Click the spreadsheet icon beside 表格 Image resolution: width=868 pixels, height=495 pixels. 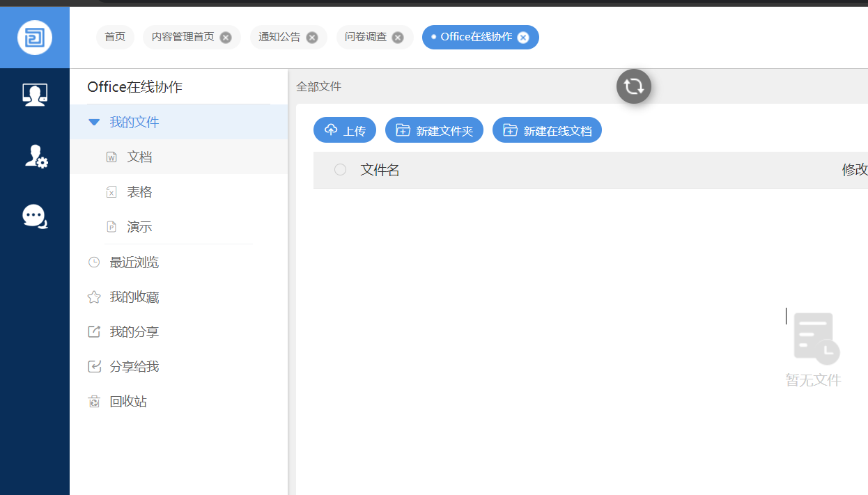[111, 192]
